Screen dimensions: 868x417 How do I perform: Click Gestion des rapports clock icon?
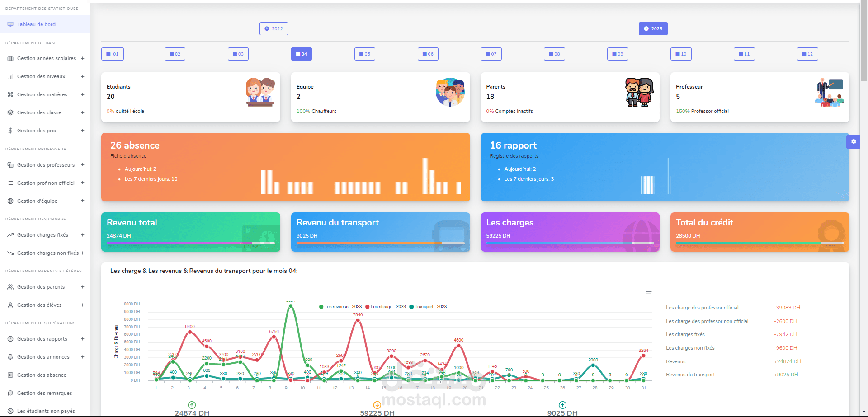click(x=10, y=339)
